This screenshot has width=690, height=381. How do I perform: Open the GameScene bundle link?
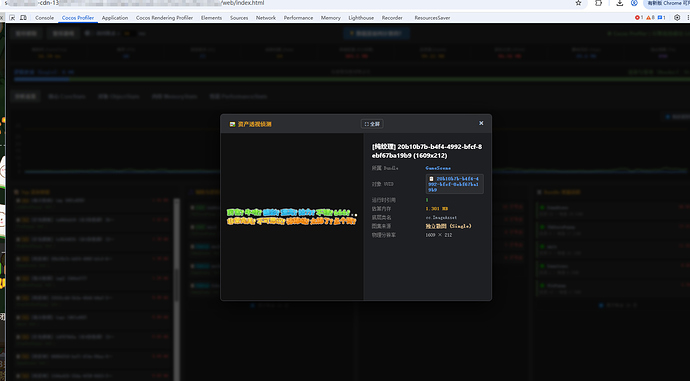pyautogui.click(x=438, y=168)
